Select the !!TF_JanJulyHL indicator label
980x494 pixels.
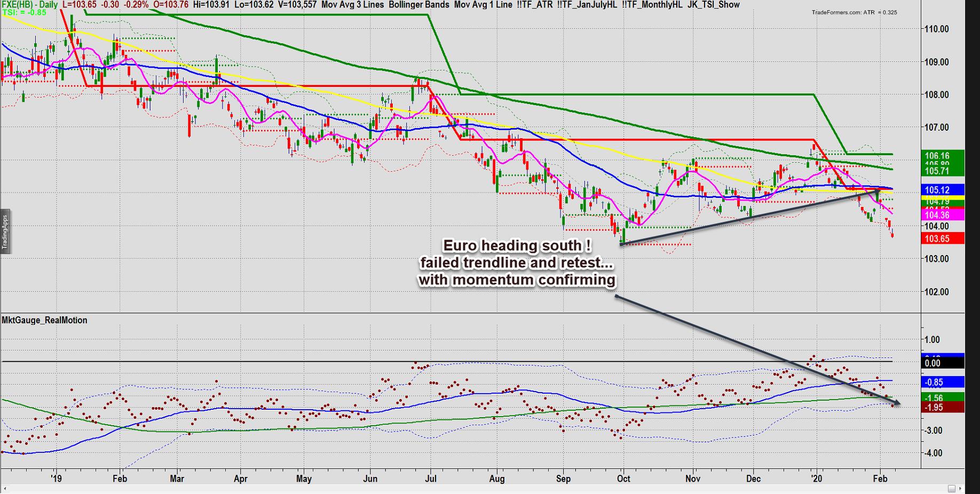(588, 4)
